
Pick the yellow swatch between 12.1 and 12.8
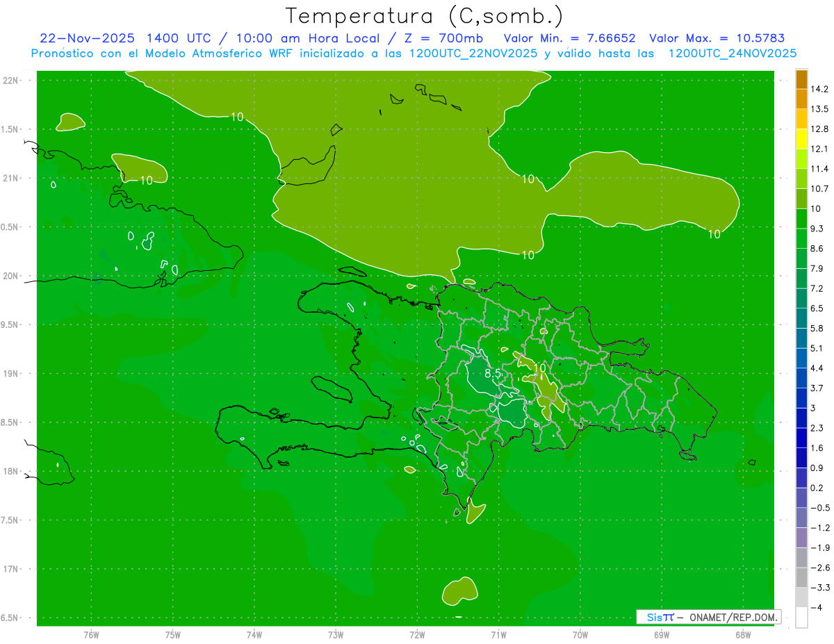pos(802,139)
